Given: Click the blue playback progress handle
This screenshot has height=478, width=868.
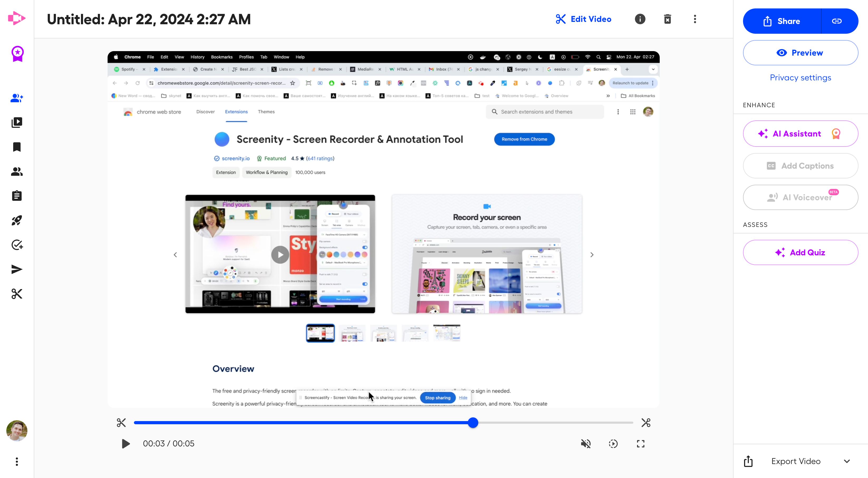Looking at the screenshot, I should (x=473, y=422).
